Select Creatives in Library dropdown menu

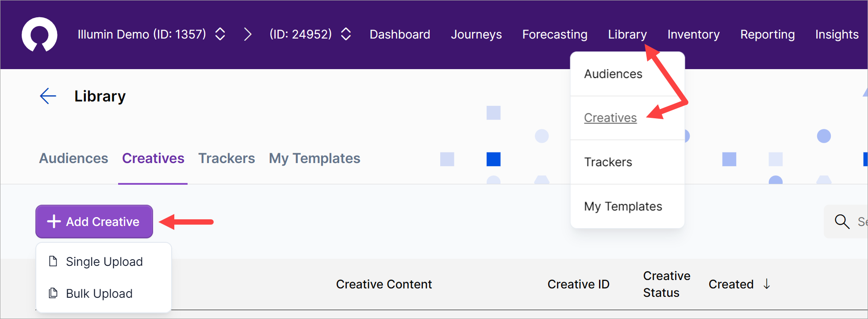(x=610, y=118)
